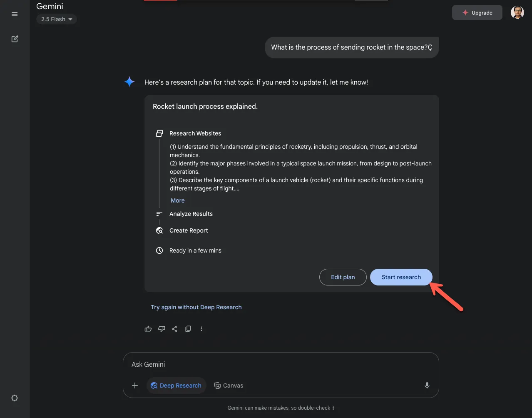The width and height of the screenshot is (532, 418).
Task: Open settings gear in sidebar
Action: pos(15,398)
